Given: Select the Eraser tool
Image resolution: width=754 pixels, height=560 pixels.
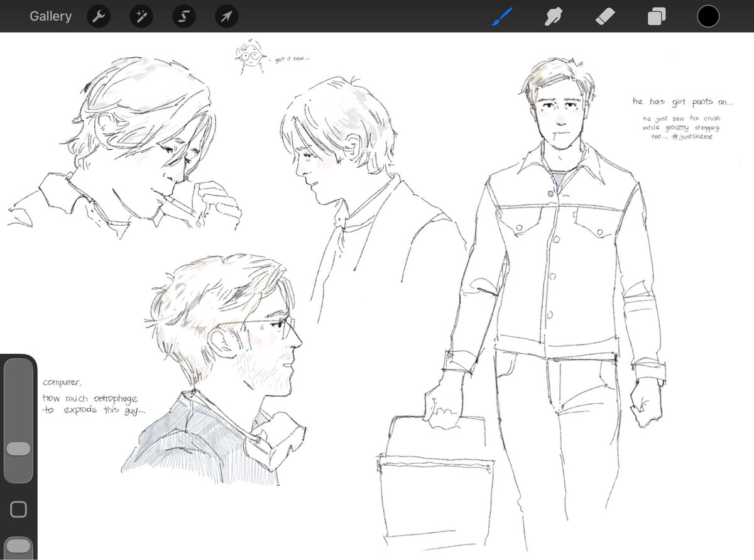Looking at the screenshot, I should (x=605, y=16).
